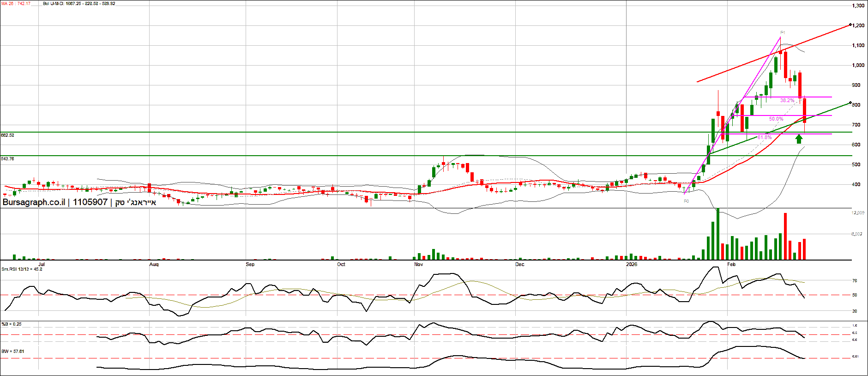
Task: Click the green trendline's diamond end handle
Action: [x=850, y=103]
